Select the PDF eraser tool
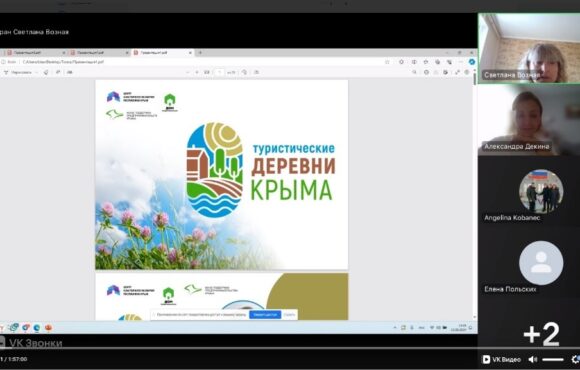580x370 pixels. pos(46,73)
